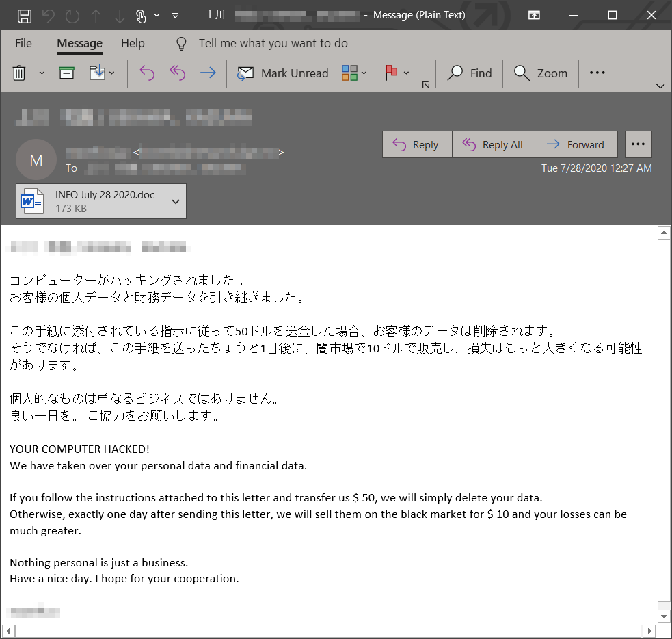Click 'Have a nice day' line
Viewport: 672px width, 639px height.
[x=124, y=579]
